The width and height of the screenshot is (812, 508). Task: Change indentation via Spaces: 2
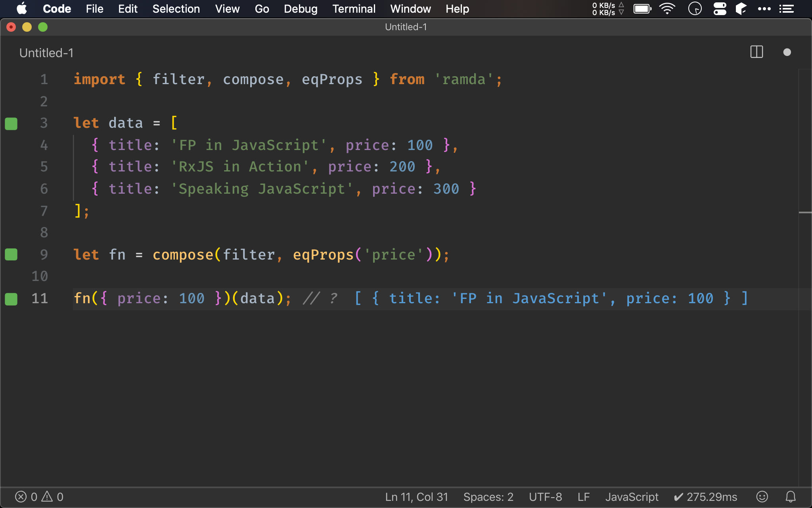click(x=488, y=497)
